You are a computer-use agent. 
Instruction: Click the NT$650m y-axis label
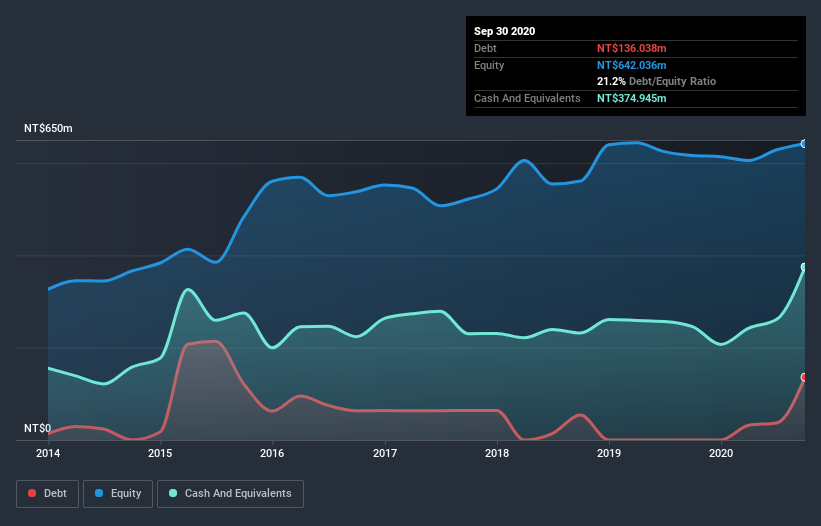point(48,128)
